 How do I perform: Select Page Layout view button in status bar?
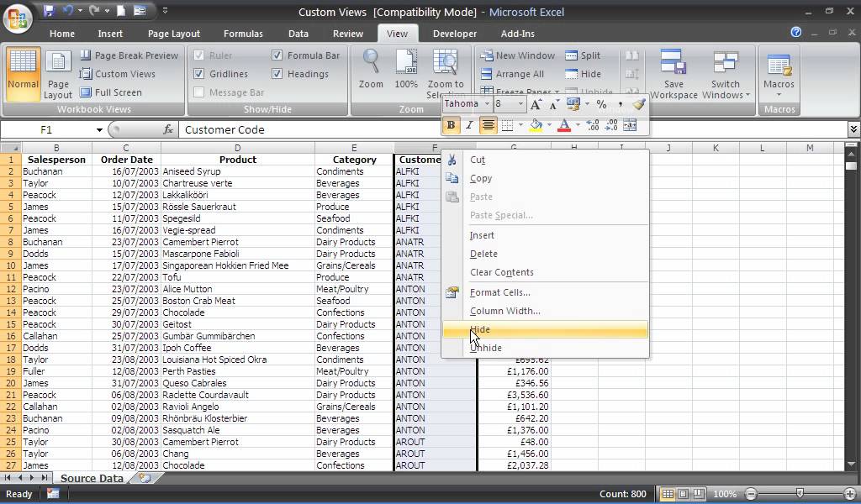click(683, 494)
